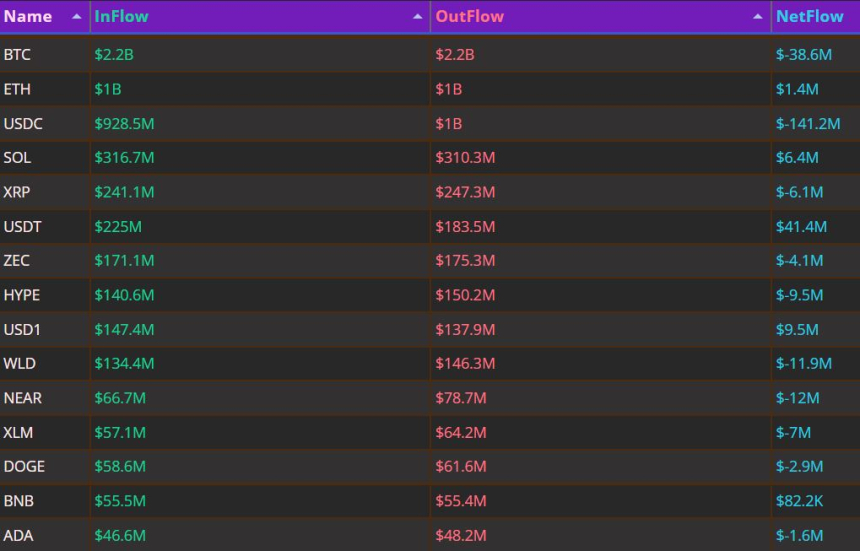Click DOGE inflow value $58.6M

pyautogui.click(x=120, y=467)
